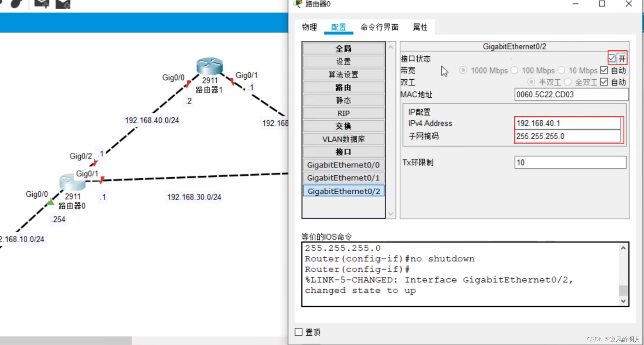Click the Tx环限制 input field
The width and height of the screenshot is (644, 345).
click(x=570, y=162)
